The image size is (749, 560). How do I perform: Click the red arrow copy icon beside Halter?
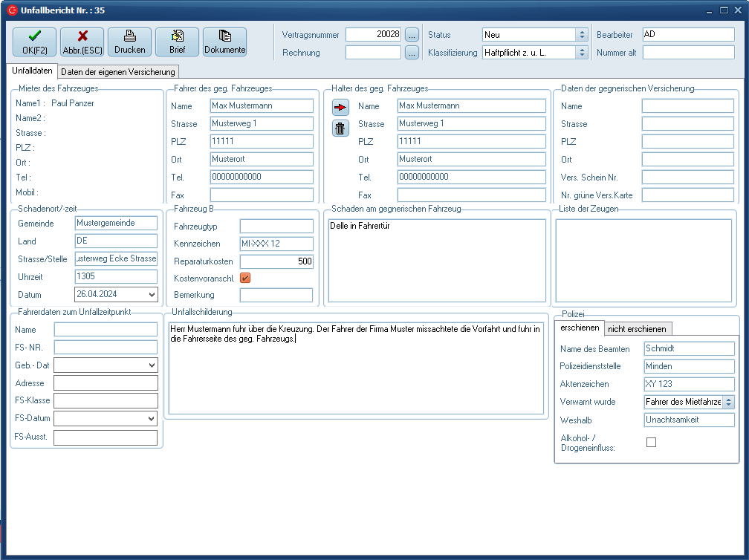(340, 108)
